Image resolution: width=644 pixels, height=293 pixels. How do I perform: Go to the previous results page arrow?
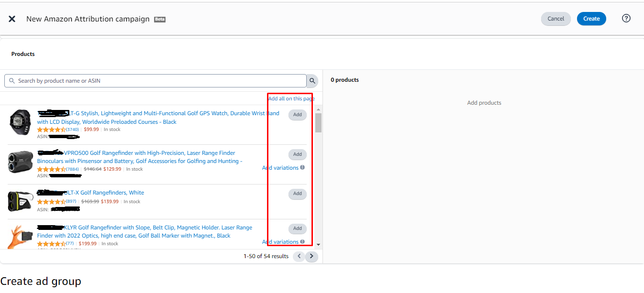coord(299,256)
